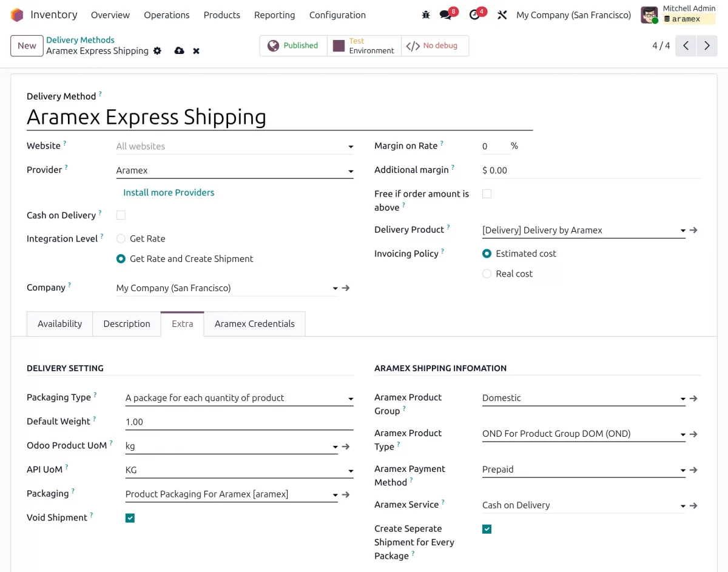
Task: Show help tooltip for Delivery Method label
Action: (x=100, y=94)
